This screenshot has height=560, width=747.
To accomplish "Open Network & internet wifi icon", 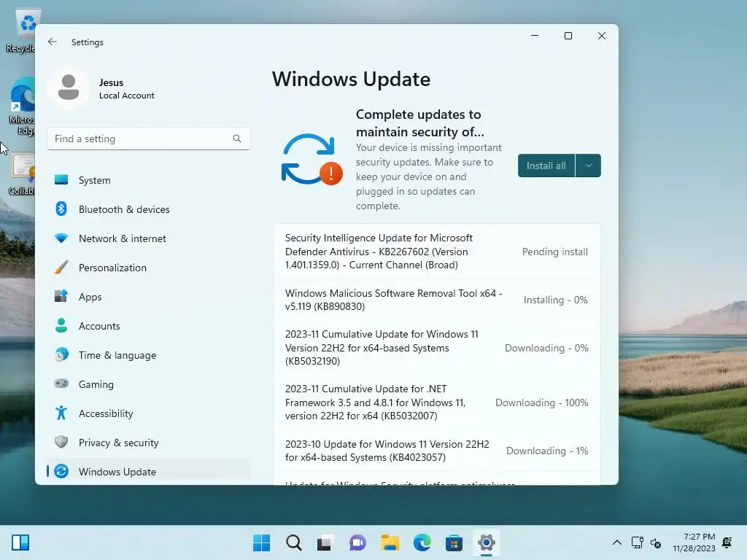I will tap(61, 238).
